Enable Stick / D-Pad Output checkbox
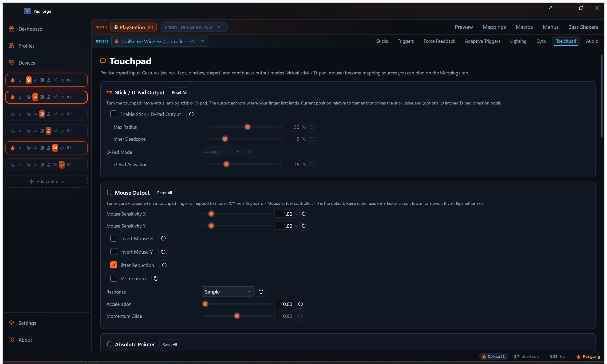Screen dimensions: 607x364 coord(114,114)
